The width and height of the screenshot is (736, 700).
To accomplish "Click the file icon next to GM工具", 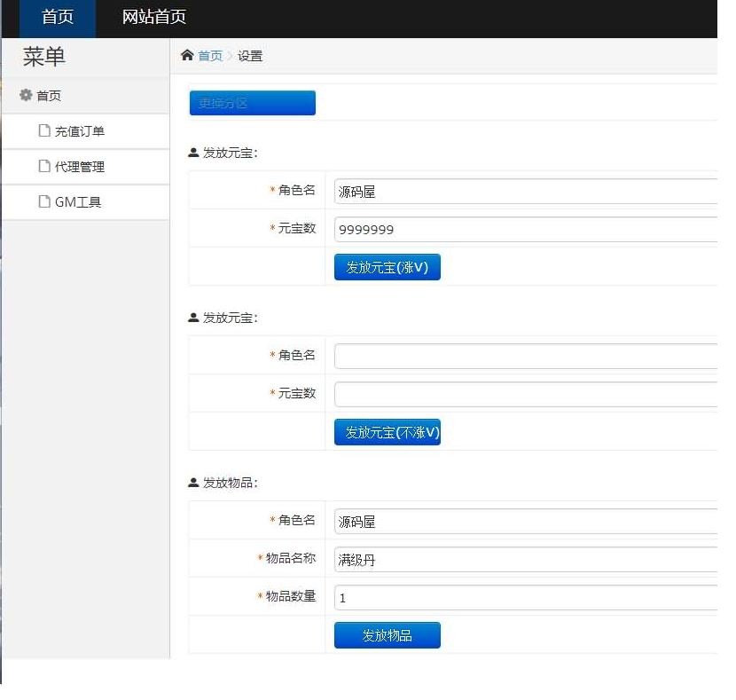I will tap(44, 202).
